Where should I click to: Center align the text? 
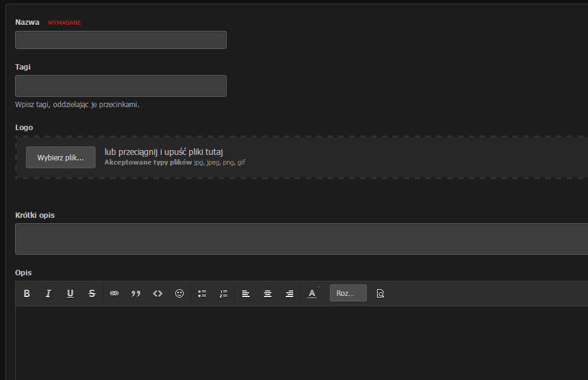click(x=268, y=293)
